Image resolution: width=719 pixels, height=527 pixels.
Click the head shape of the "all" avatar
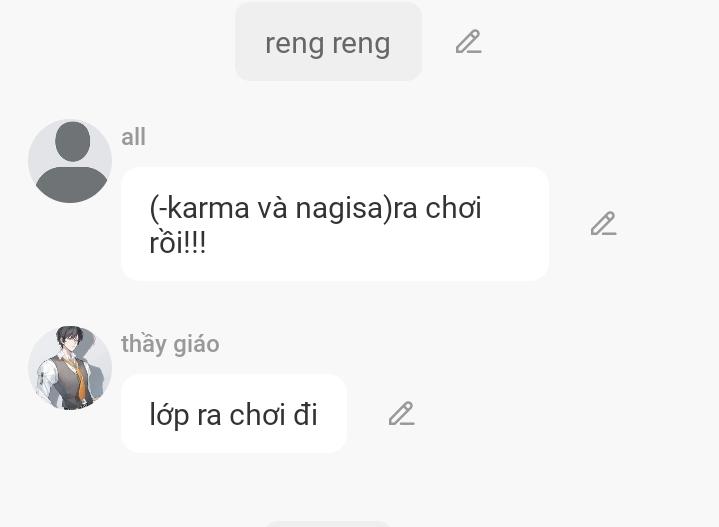pos(72,141)
